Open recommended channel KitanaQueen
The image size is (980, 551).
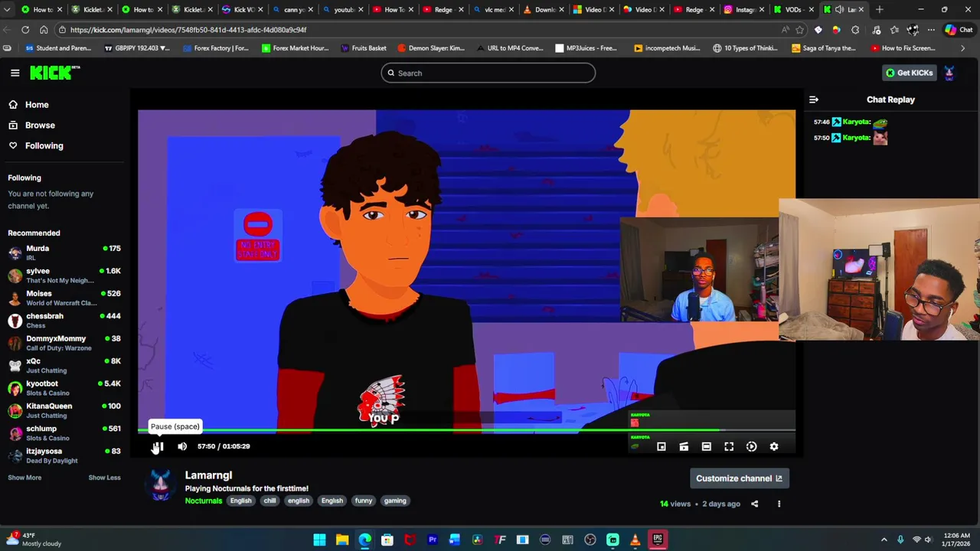[x=64, y=410]
